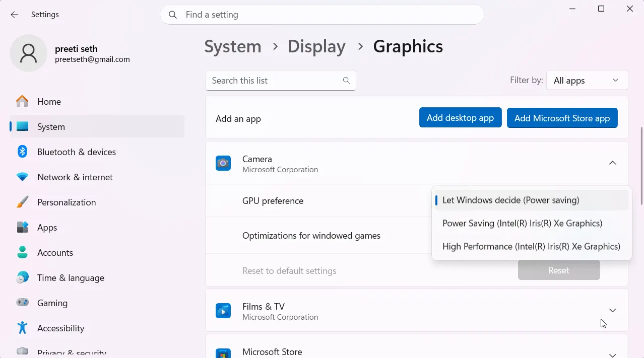Viewport: 644px width, 358px height.
Task: Click the Search this list field
Action: [x=280, y=81]
